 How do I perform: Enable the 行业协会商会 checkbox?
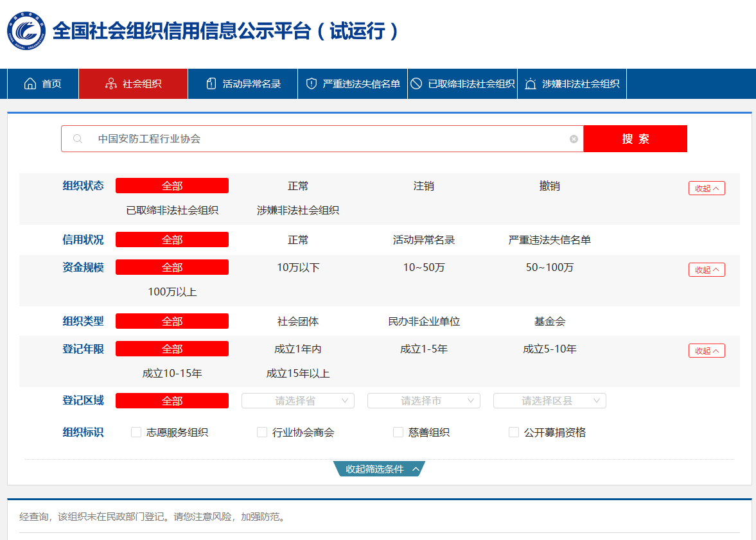coord(262,433)
